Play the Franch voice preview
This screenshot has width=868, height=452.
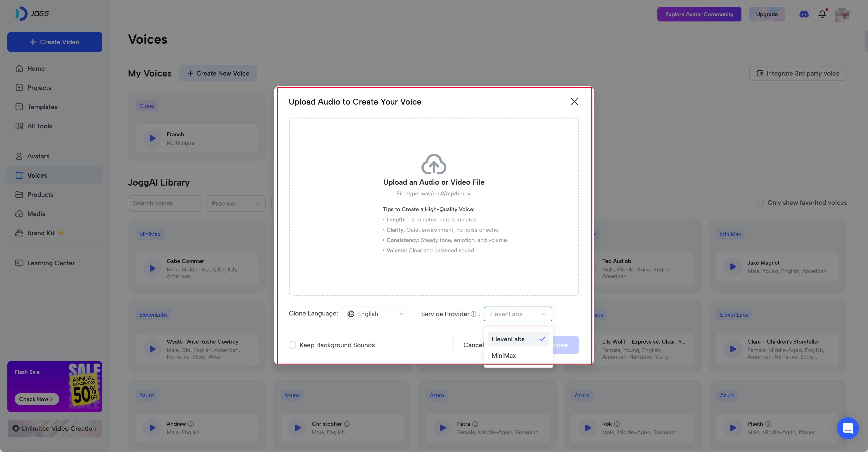click(x=152, y=138)
